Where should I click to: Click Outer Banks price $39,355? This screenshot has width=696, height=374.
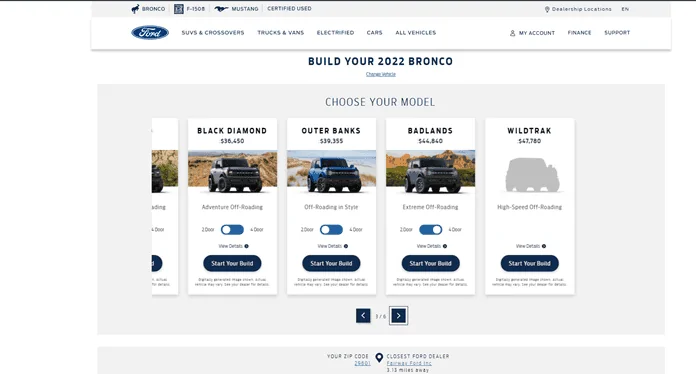point(331,141)
